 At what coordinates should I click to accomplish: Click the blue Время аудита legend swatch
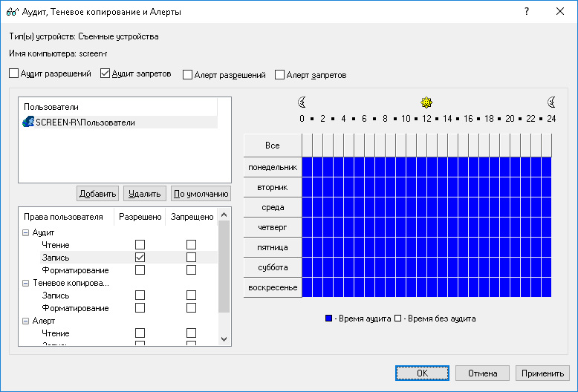329,318
